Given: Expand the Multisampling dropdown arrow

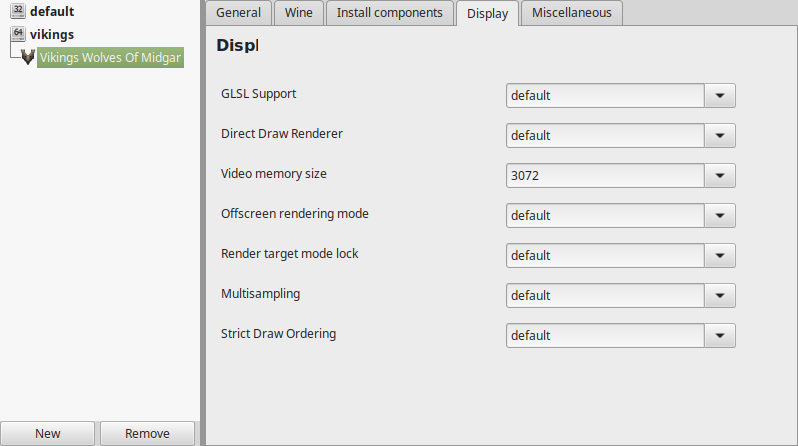Looking at the screenshot, I should 720,295.
